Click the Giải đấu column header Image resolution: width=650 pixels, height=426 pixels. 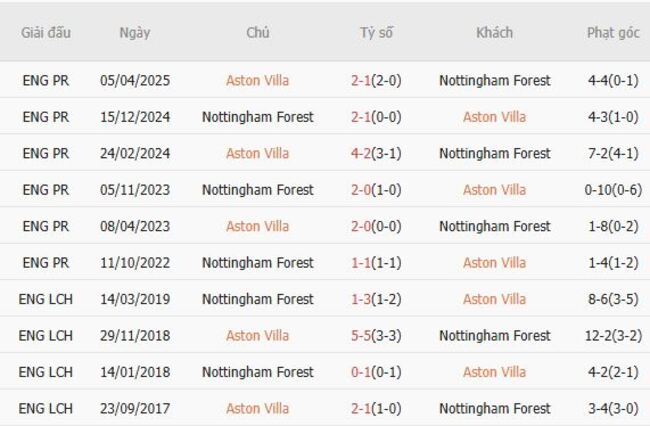pyautogui.click(x=46, y=32)
